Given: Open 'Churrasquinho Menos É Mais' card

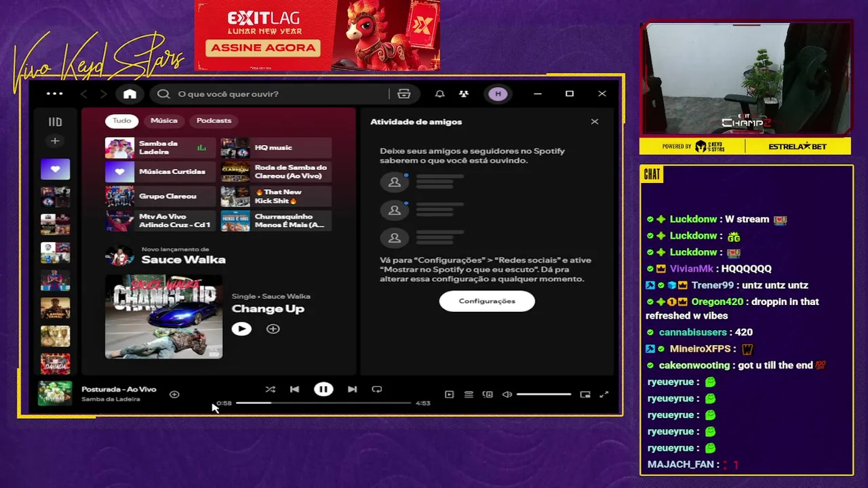Looking at the screenshot, I should point(276,221).
